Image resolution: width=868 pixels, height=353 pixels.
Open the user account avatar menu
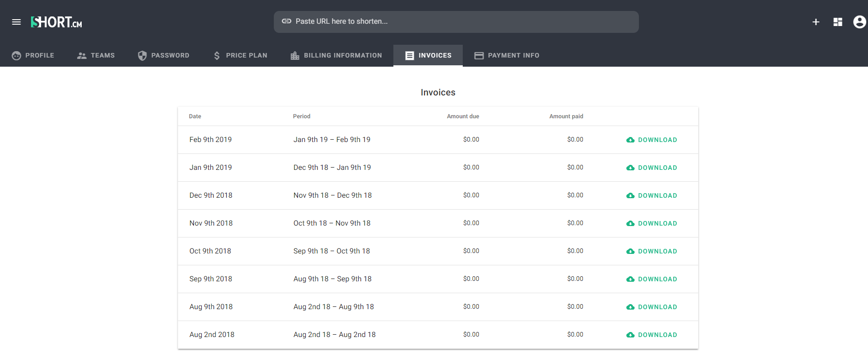point(860,22)
